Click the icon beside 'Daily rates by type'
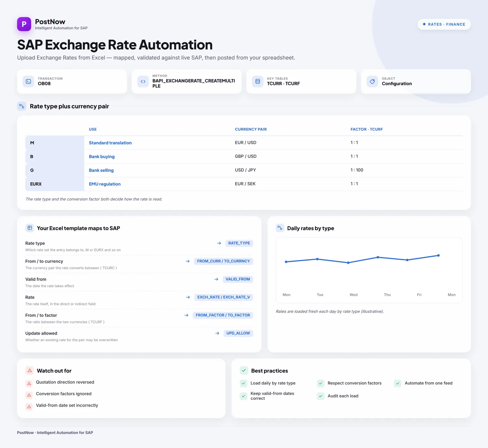Image resolution: width=488 pixels, height=448 pixels. tap(280, 228)
